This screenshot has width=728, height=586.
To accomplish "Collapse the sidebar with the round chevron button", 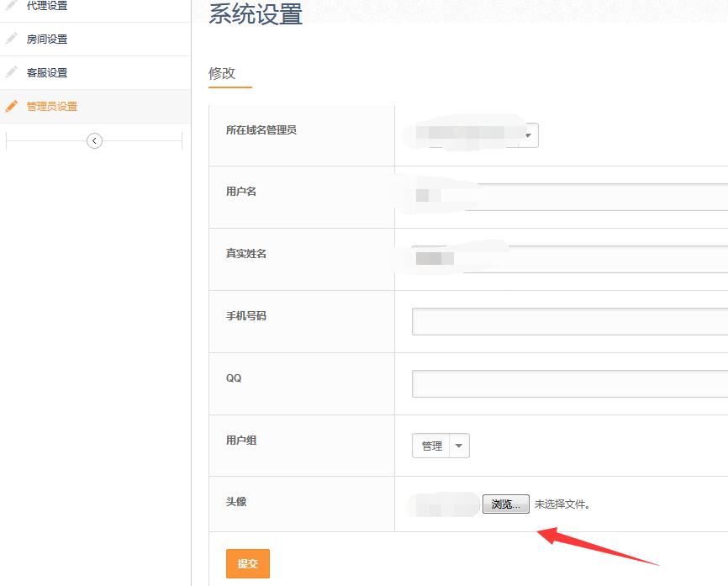I will click(x=94, y=141).
